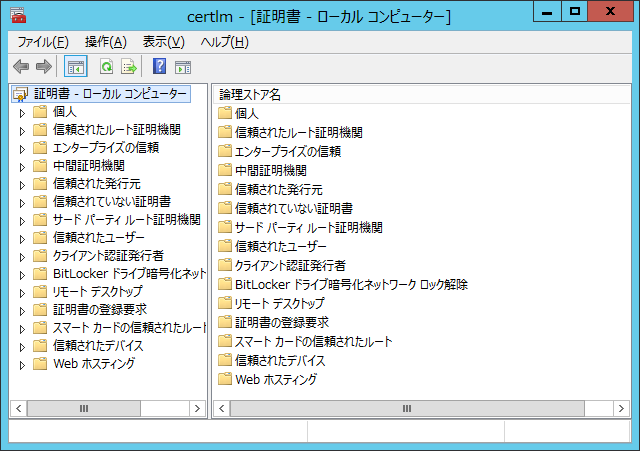Open the ヘルプ(H) menu
640x451 pixels.
[x=224, y=42]
